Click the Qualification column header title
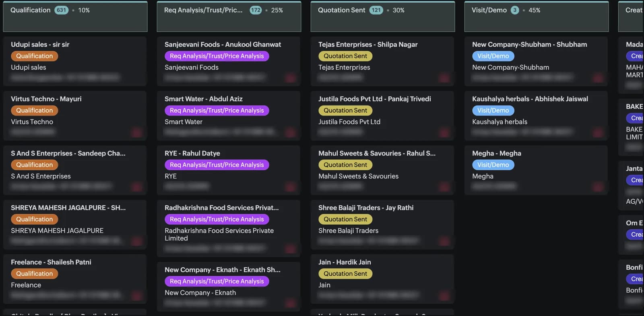The width and height of the screenshot is (644, 316). (x=31, y=10)
